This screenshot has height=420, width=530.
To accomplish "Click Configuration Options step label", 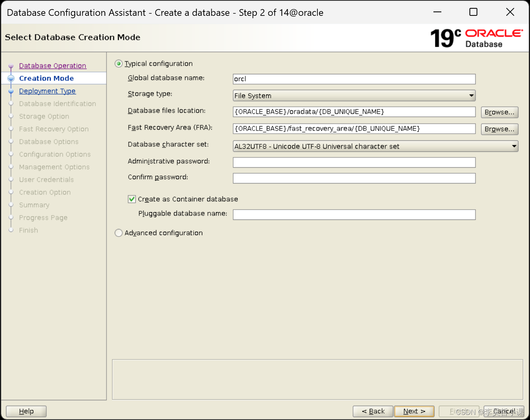I will (x=55, y=154).
